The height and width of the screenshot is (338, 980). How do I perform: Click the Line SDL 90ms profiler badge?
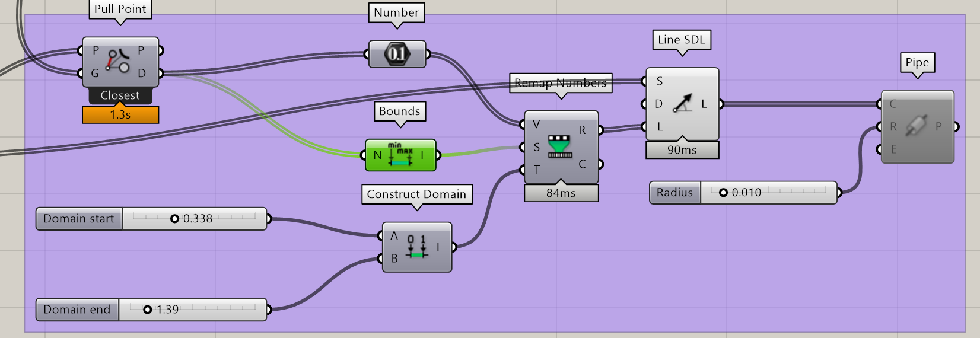pyautogui.click(x=682, y=150)
